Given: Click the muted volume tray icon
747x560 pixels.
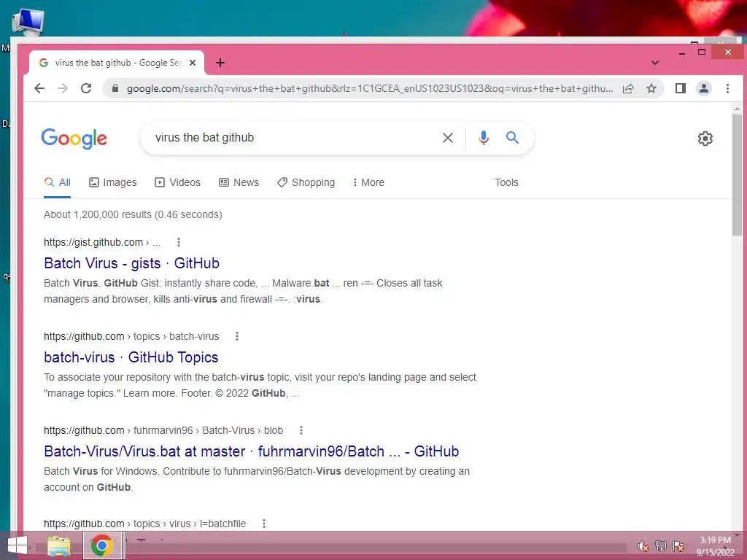Looking at the screenshot, I should click(x=643, y=546).
